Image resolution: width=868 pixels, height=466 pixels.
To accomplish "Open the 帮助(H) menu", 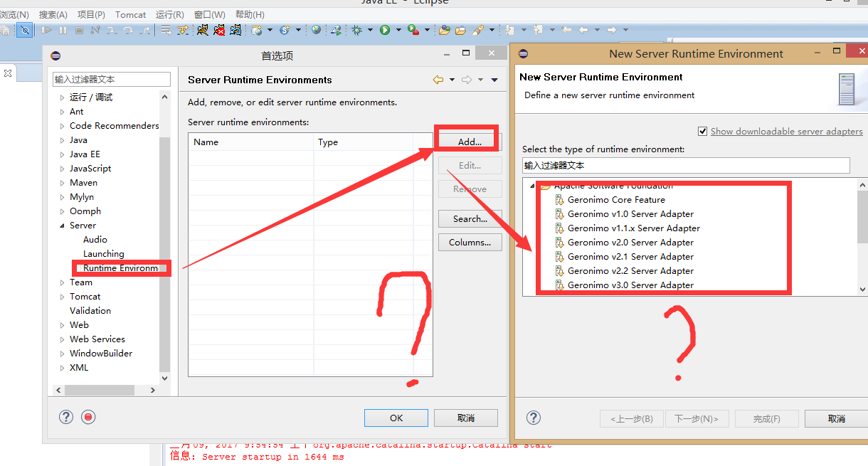I will coord(250,14).
